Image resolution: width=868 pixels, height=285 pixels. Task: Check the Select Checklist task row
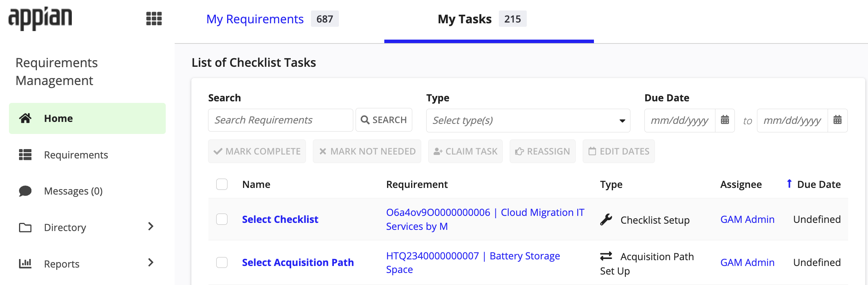click(222, 219)
